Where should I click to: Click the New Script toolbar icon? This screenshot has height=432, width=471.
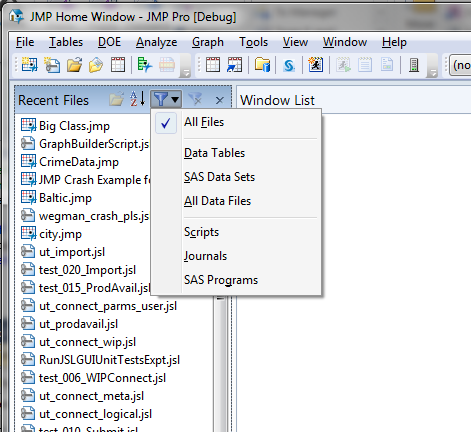[x=52, y=65]
